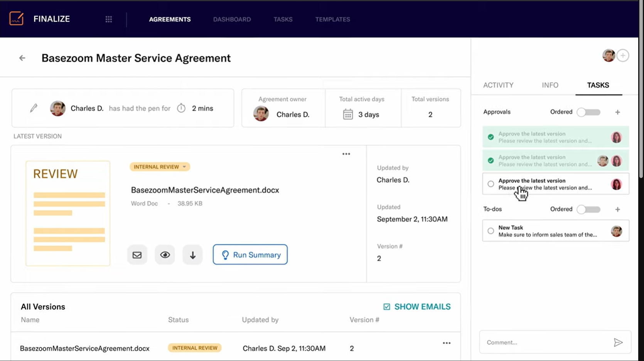This screenshot has height=361, width=644.
Task: Send comment with paper plane icon
Action: coord(618,342)
